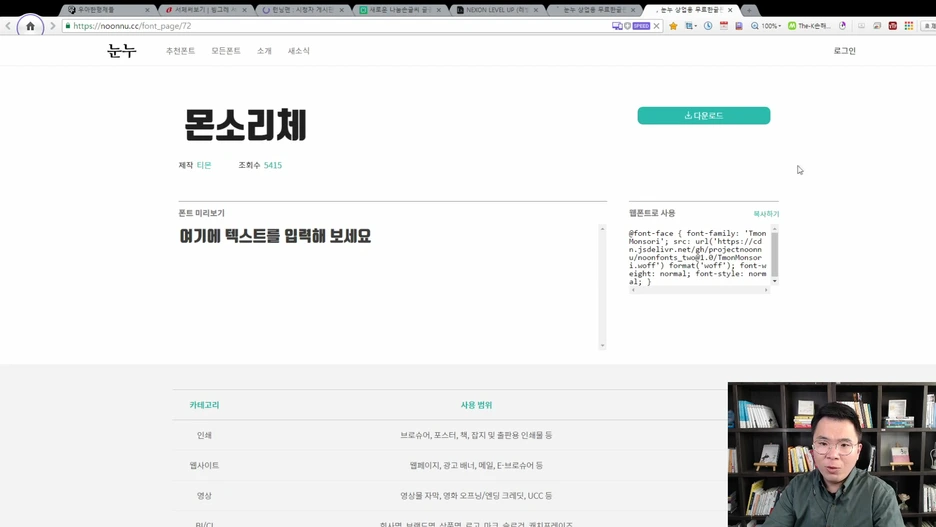Switch to the 새로운 나눔손글씨 tab
This screenshot has height=527, width=936.
(399, 10)
